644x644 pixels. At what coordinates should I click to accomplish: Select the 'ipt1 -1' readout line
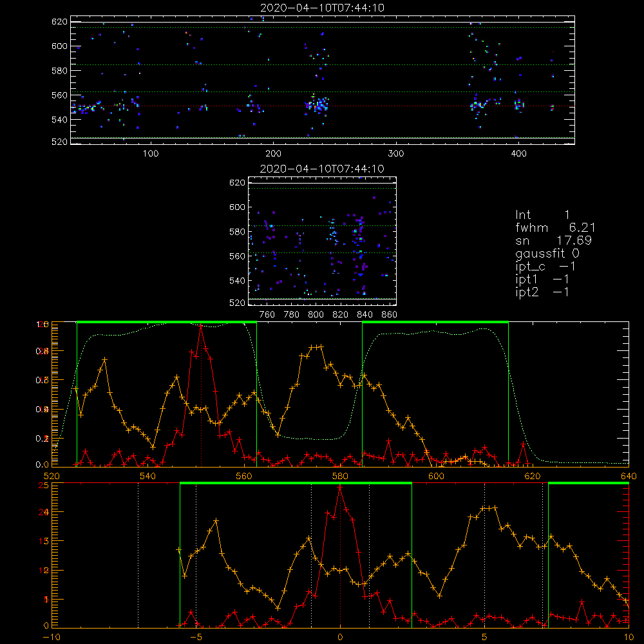[542, 279]
